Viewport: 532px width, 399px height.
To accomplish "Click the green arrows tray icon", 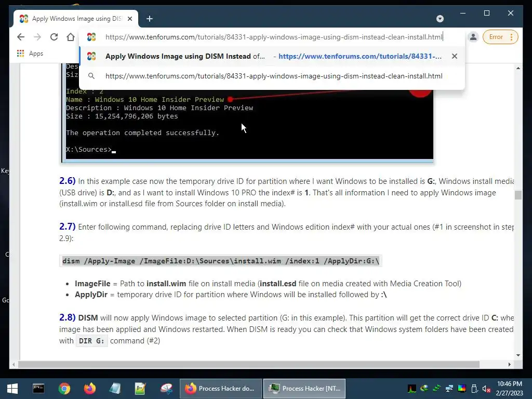I will tap(436, 389).
